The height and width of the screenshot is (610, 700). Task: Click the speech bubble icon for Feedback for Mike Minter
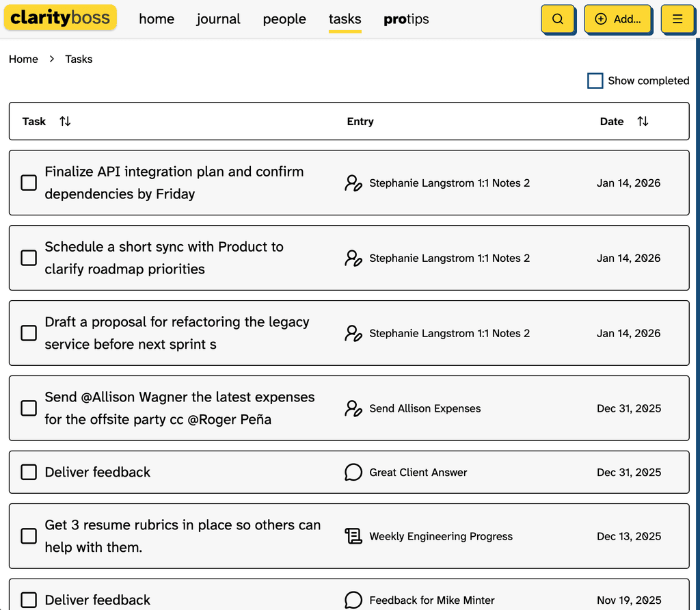coord(353,600)
